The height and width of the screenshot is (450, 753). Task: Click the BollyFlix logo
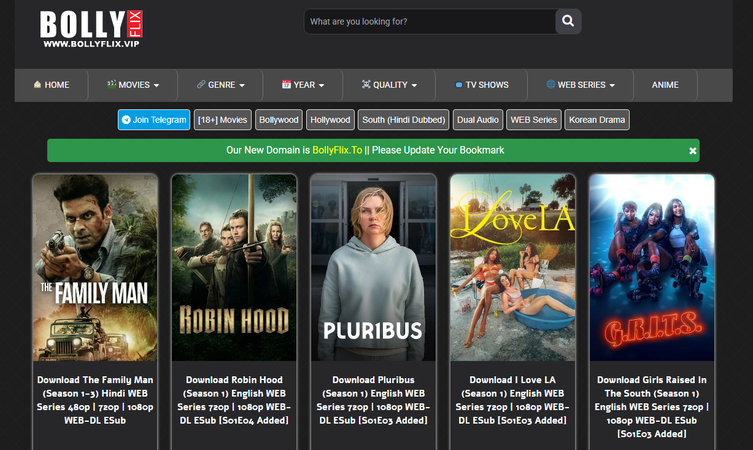(91, 29)
